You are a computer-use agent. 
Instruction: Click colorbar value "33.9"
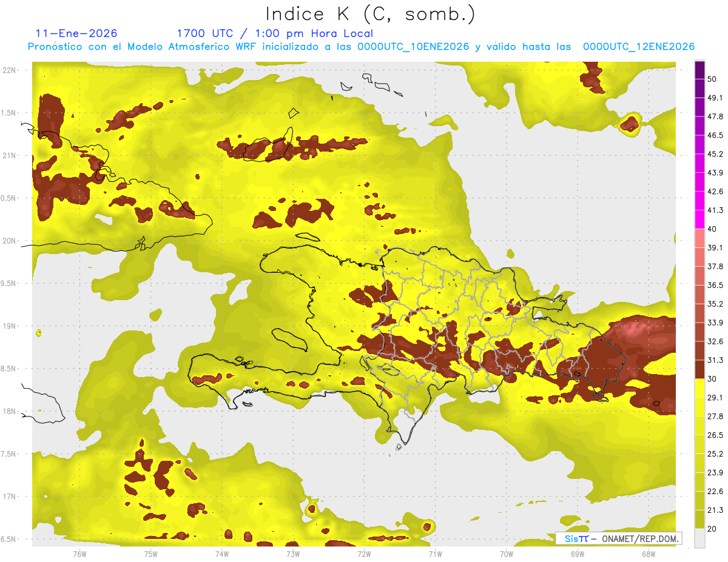715,323
